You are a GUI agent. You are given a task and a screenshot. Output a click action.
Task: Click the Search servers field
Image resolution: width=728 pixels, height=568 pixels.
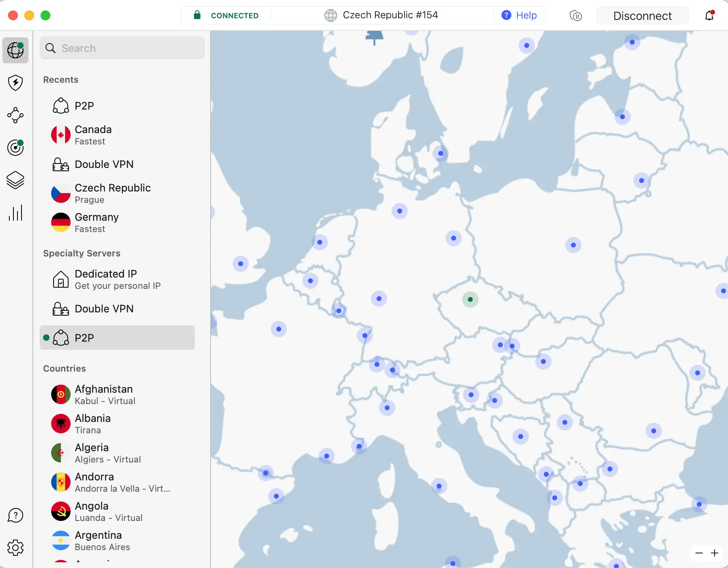(x=122, y=48)
